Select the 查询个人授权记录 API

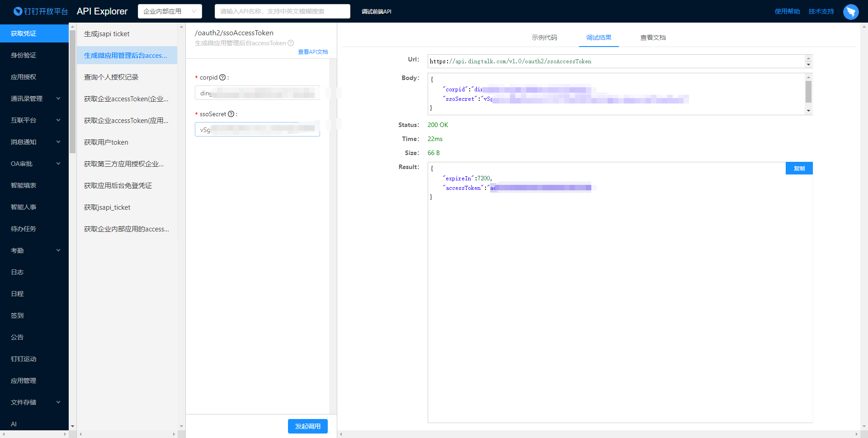tap(127, 77)
